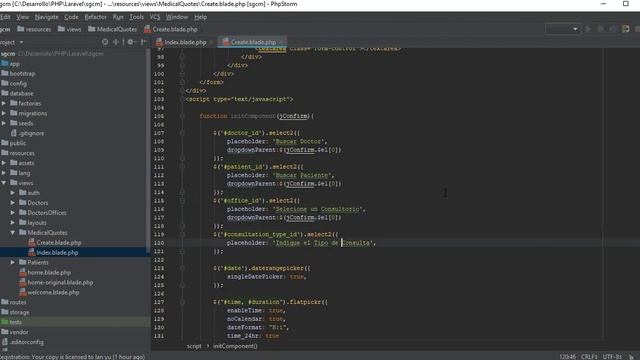Viewport: 640px width, 360px height.
Task: Click Create.blade.php breadcrumb in navigation bar
Action: point(171,29)
